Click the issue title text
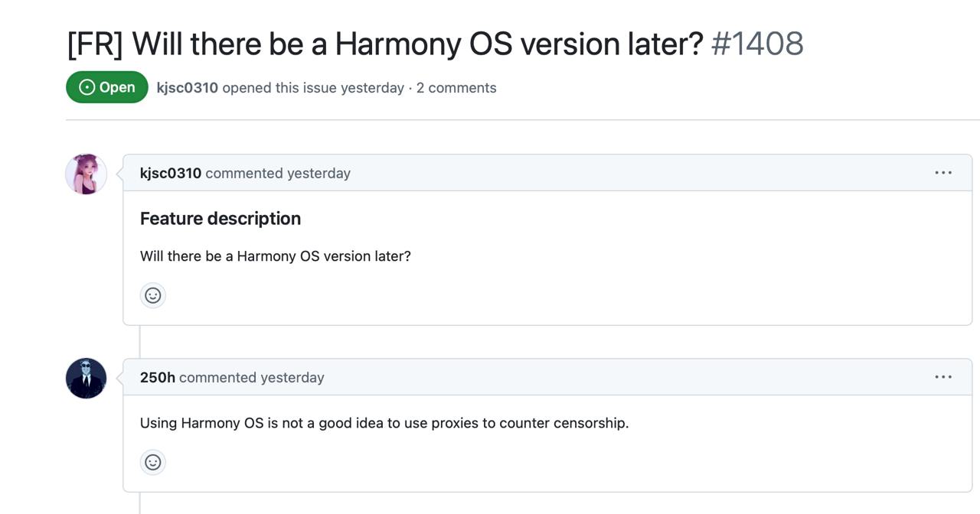Screen dimensions: 980x514 coord(384,44)
